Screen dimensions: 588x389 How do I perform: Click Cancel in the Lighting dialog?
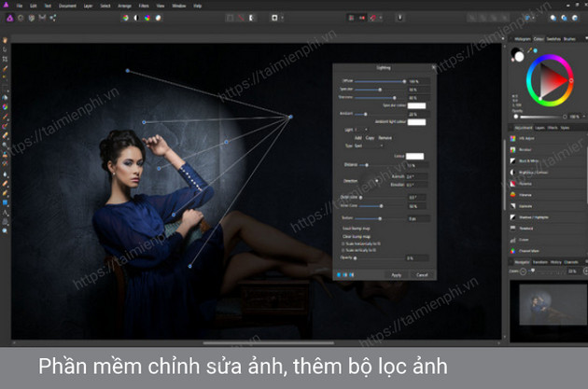coord(422,275)
